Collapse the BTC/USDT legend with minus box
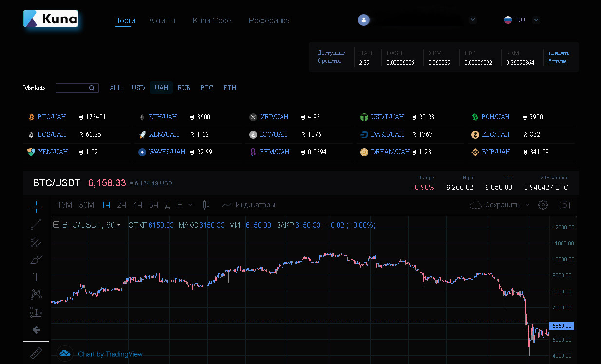This screenshot has width=601, height=364. click(x=56, y=225)
